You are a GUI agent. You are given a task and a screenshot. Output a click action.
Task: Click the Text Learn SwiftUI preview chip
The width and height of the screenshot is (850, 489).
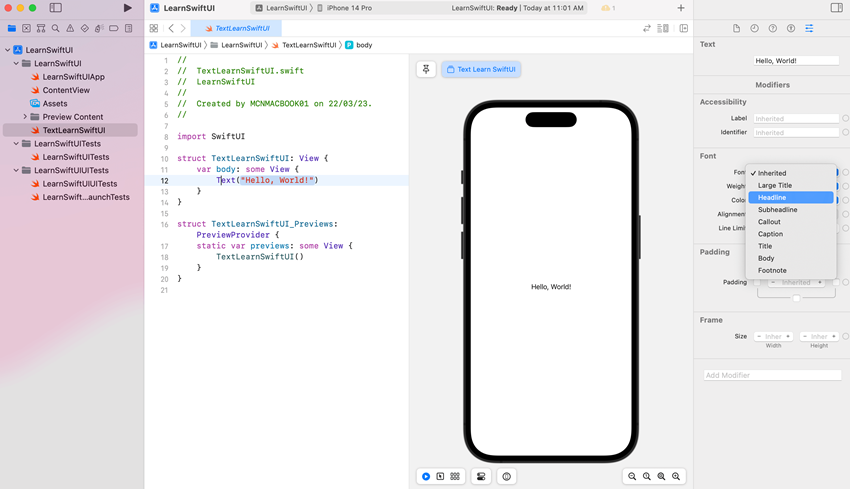coord(481,69)
